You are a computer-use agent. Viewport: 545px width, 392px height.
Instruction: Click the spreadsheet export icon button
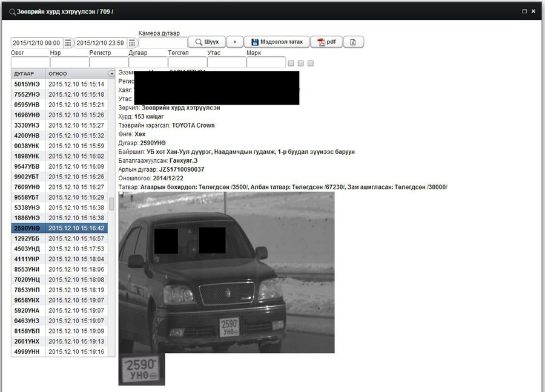pyautogui.click(x=354, y=42)
